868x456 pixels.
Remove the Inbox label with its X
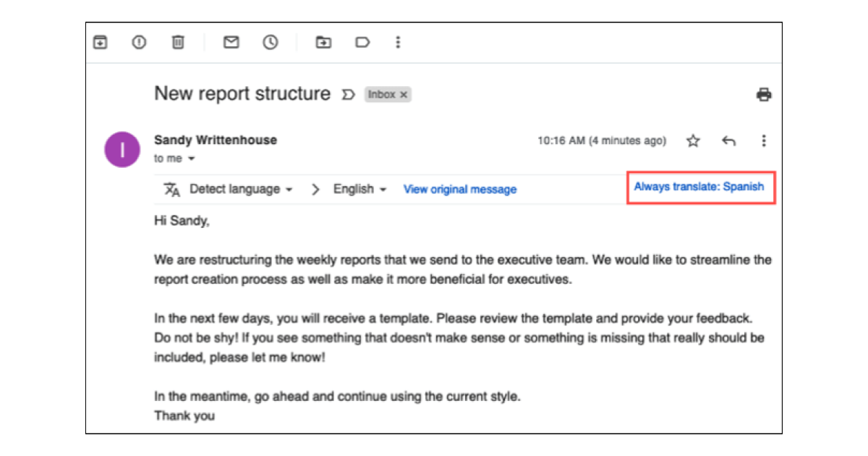click(x=404, y=95)
